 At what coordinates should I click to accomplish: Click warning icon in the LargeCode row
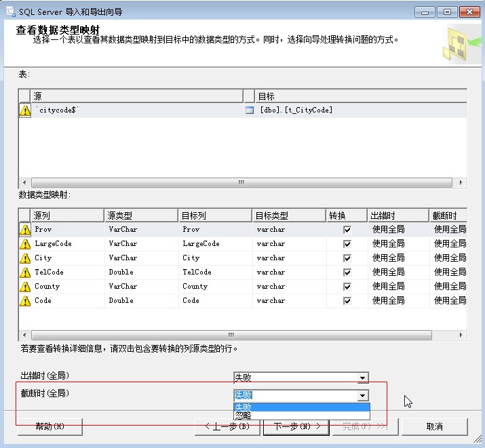25,244
